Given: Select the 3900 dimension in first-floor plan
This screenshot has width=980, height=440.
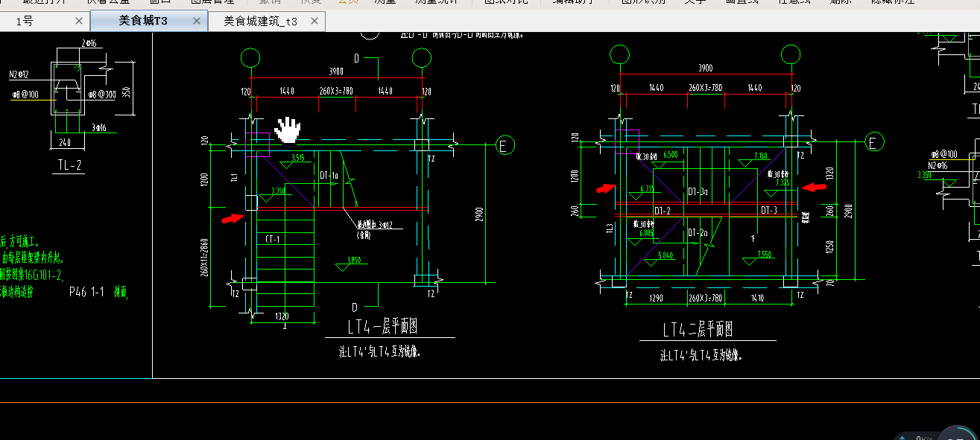Looking at the screenshot, I should [335, 71].
